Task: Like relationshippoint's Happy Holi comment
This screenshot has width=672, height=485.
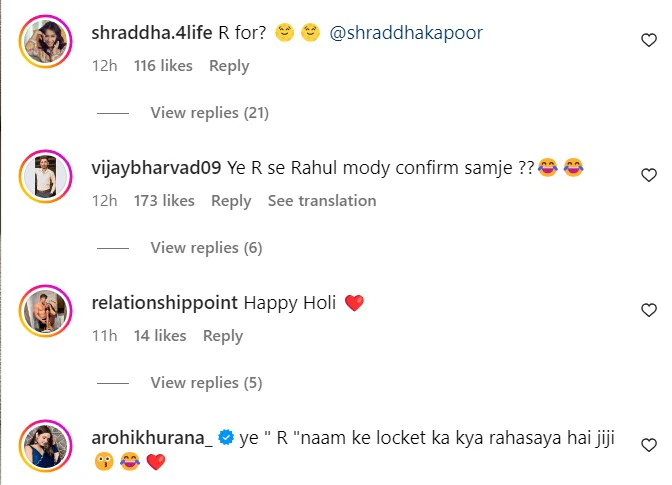Action: coord(648,311)
